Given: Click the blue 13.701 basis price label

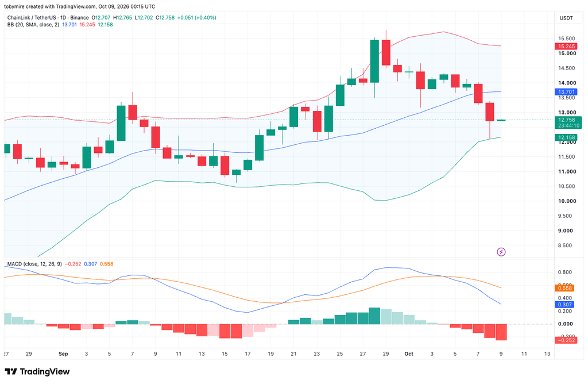Looking at the screenshot, I should pyautogui.click(x=566, y=92).
